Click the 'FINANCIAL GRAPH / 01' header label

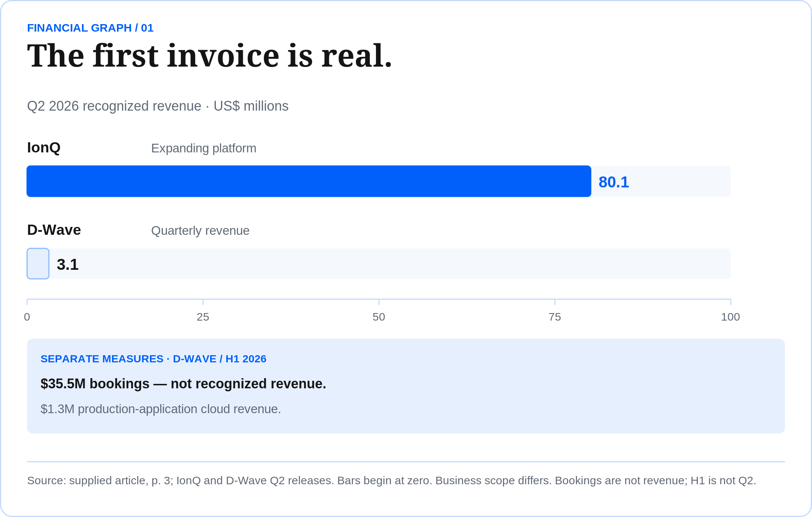tap(90, 28)
